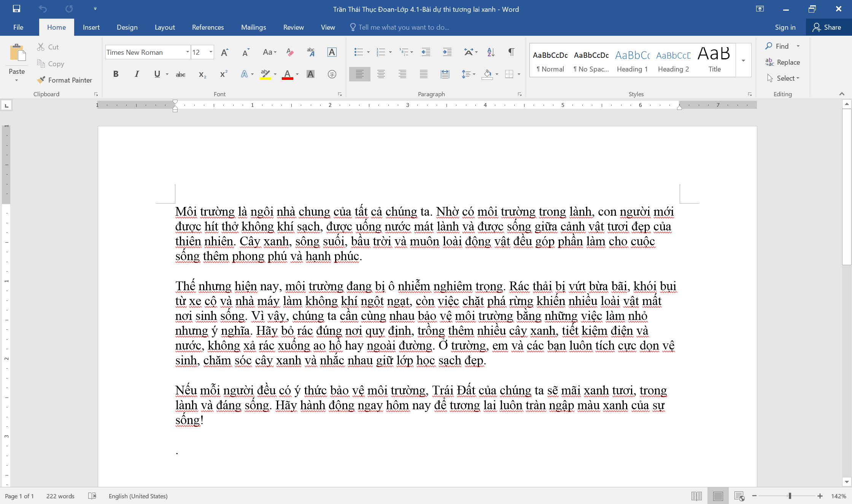Apply red font color
This screenshot has width=852, height=504.
(x=288, y=74)
